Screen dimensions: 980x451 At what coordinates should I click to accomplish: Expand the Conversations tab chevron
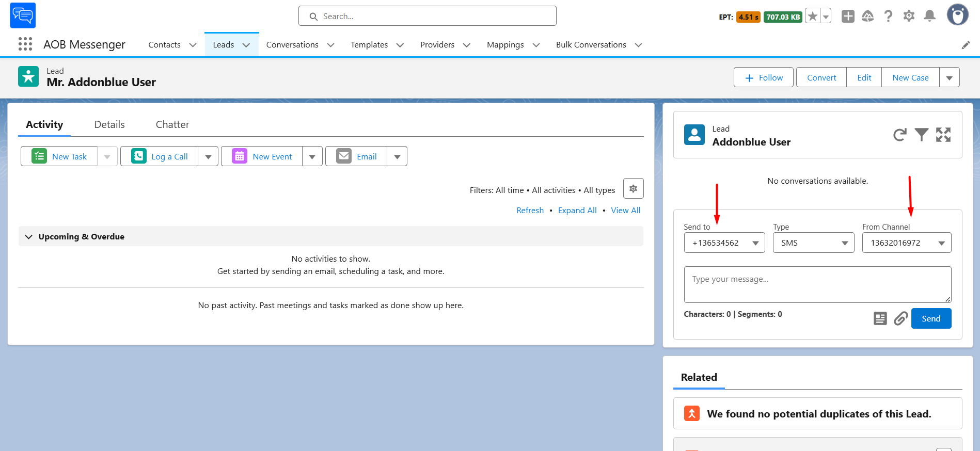coord(330,45)
